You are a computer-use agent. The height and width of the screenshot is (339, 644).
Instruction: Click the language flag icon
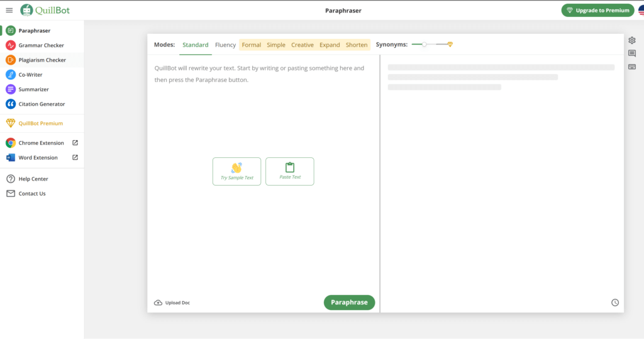click(641, 10)
